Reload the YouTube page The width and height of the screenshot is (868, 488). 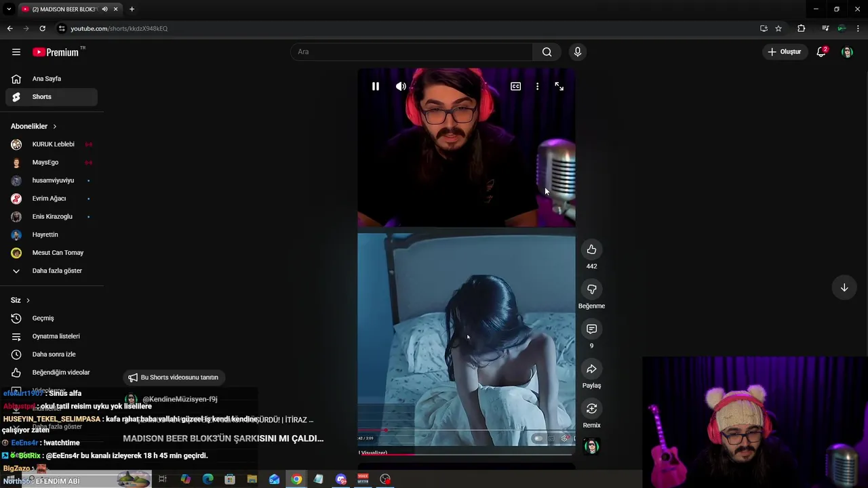42,28
